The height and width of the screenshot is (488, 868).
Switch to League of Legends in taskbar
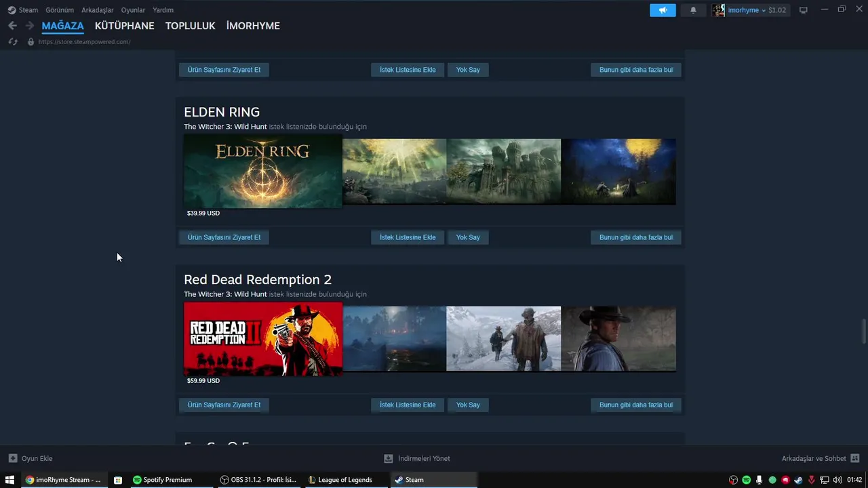(346, 480)
